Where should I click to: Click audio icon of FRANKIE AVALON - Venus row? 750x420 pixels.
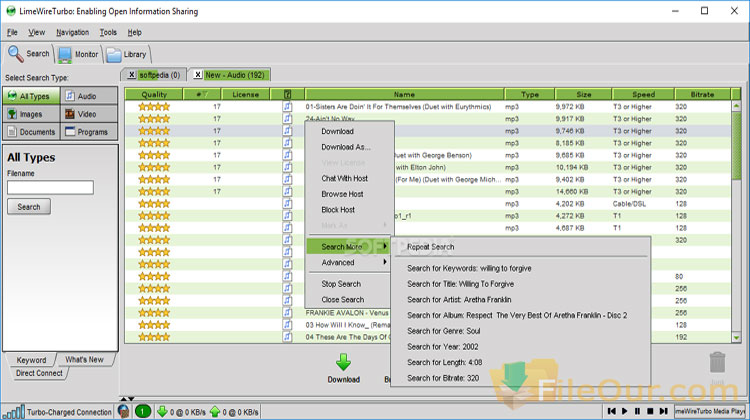pyautogui.click(x=287, y=313)
